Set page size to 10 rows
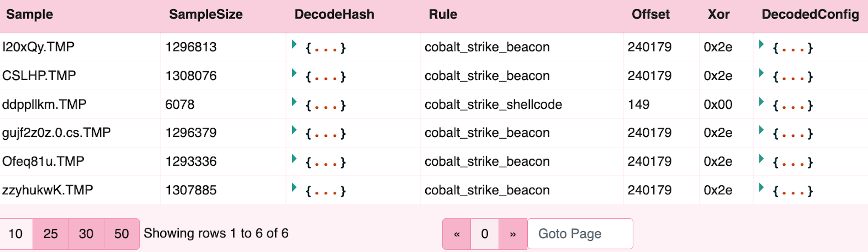The width and height of the screenshot is (868, 252). [16, 234]
